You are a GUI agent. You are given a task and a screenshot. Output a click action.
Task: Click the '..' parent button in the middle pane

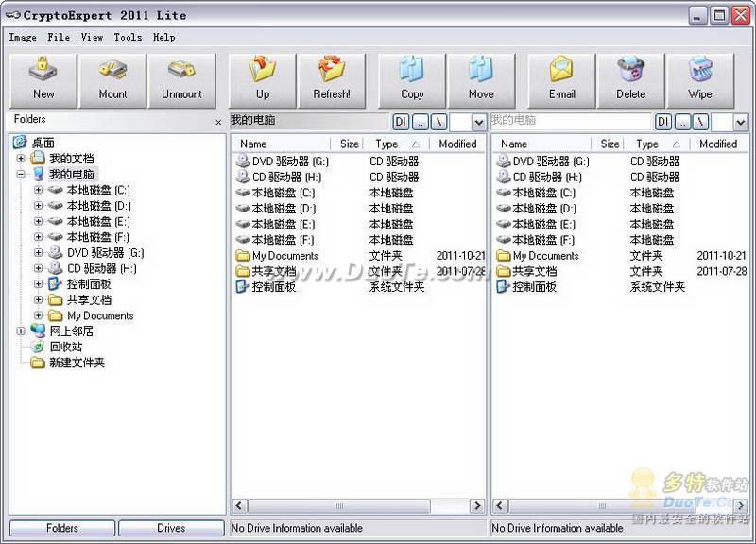click(x=421, y=123)
